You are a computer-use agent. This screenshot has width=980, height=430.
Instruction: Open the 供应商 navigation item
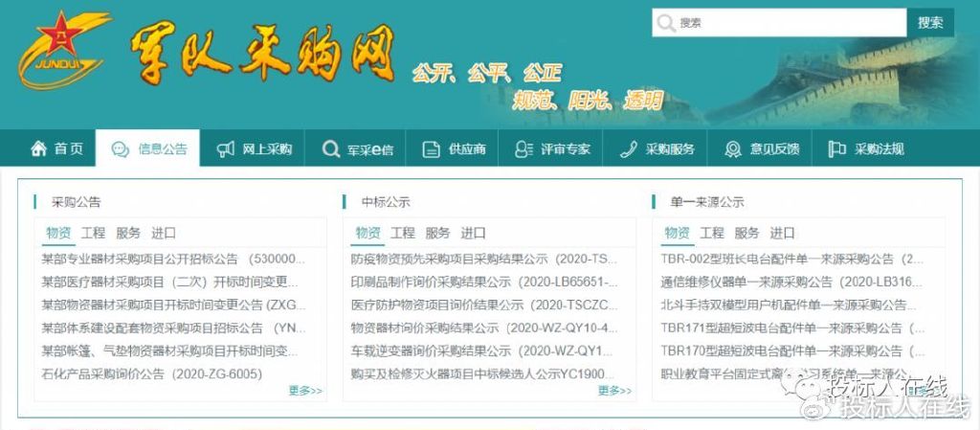[453, 148]
